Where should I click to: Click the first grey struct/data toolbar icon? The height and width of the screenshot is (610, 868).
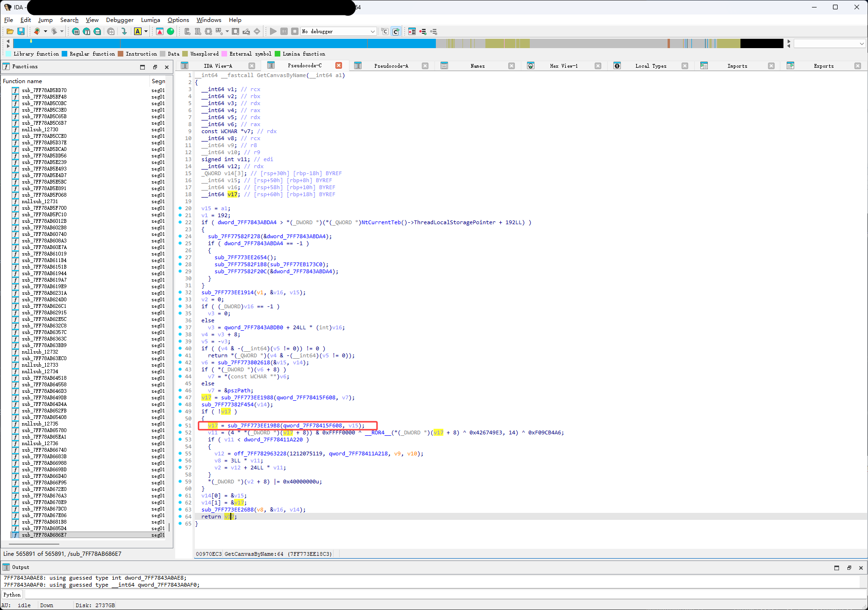[187, 31]
